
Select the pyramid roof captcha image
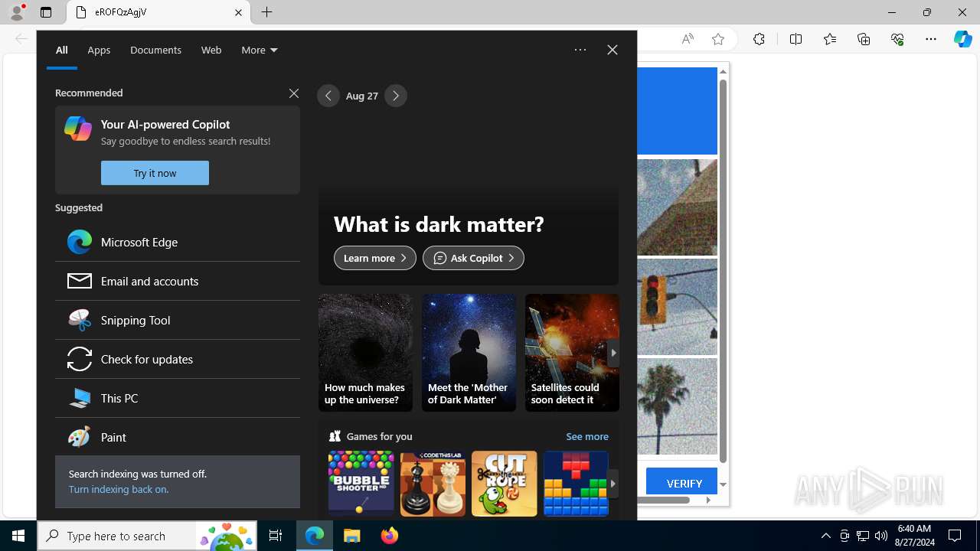[x=678, y=207]
